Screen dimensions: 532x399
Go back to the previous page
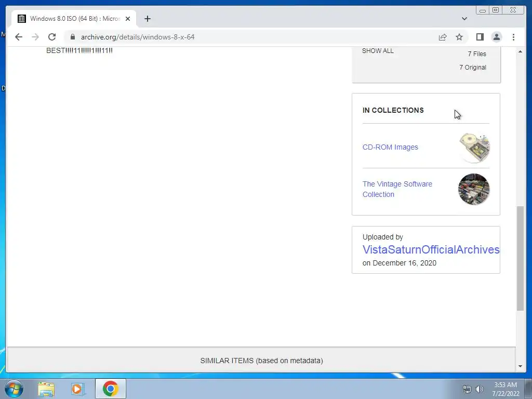click(x=19, y=37)
